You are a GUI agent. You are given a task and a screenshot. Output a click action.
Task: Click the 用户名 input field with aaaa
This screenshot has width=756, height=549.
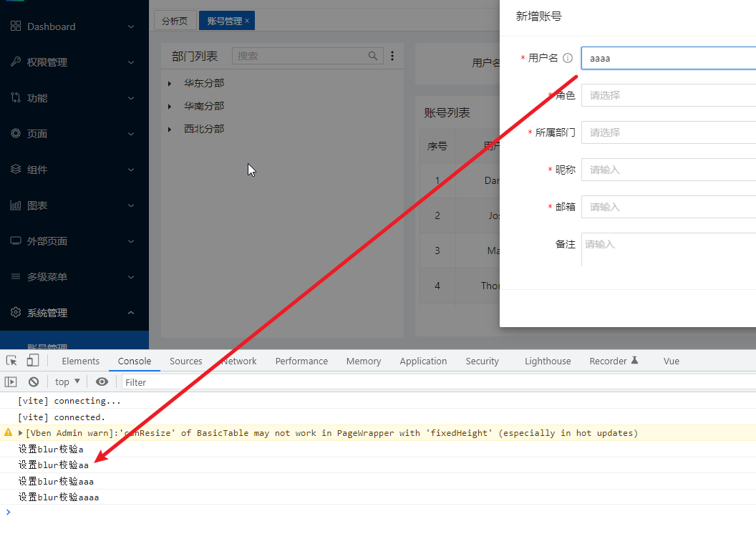pos(668,58)
